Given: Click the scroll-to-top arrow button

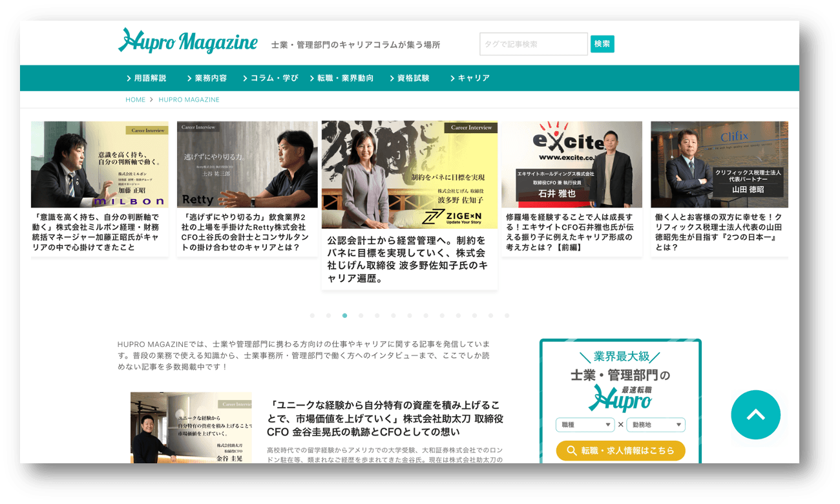Looking at the screenshot, I should click(x=755, y=415).
